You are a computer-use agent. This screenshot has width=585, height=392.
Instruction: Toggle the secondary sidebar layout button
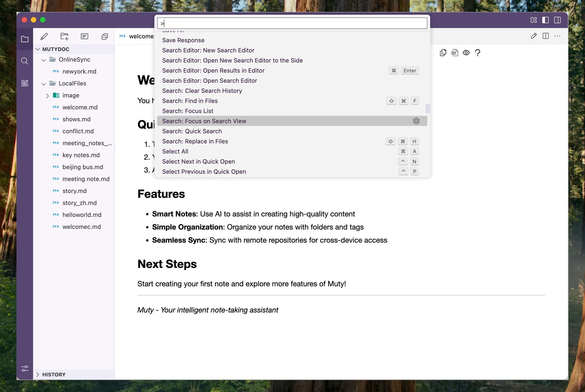click(x=557, y=20)
